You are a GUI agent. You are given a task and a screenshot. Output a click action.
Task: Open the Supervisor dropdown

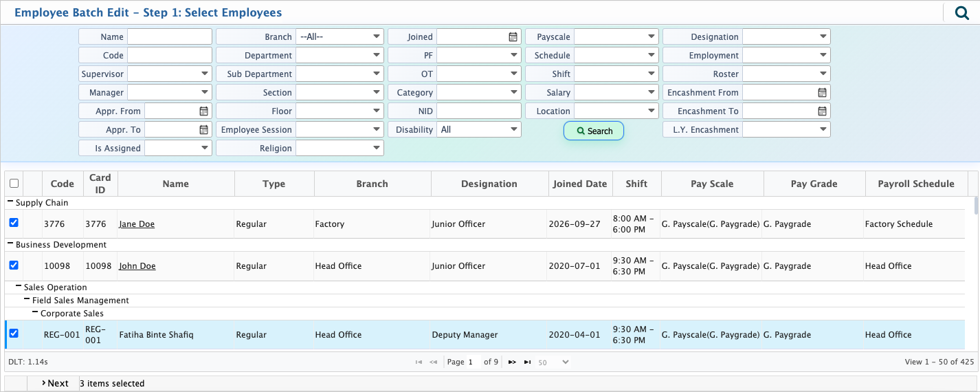[x=170, y=74]
